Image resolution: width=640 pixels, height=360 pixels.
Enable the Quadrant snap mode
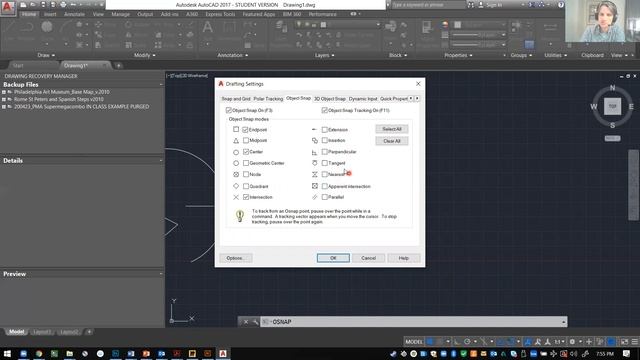(x=246, y=186)
